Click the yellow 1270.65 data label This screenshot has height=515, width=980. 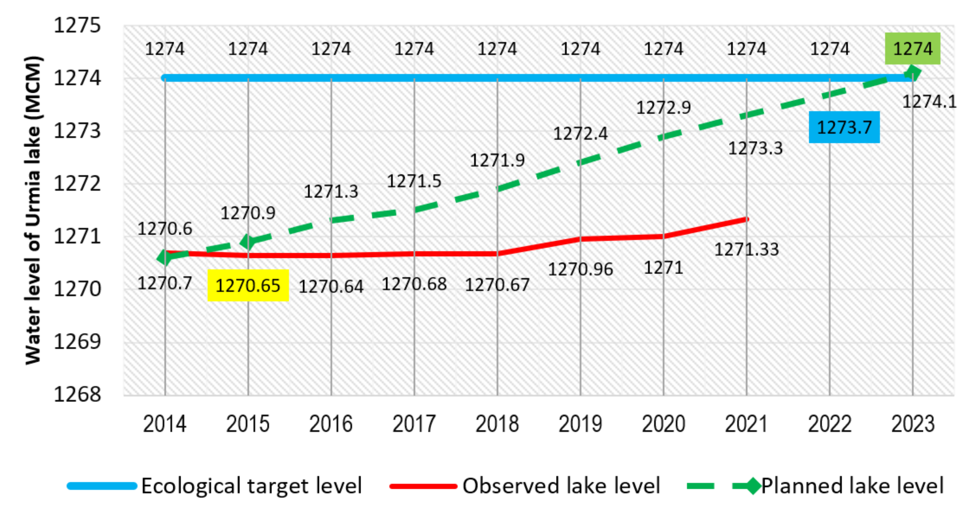tap(248, 285)
